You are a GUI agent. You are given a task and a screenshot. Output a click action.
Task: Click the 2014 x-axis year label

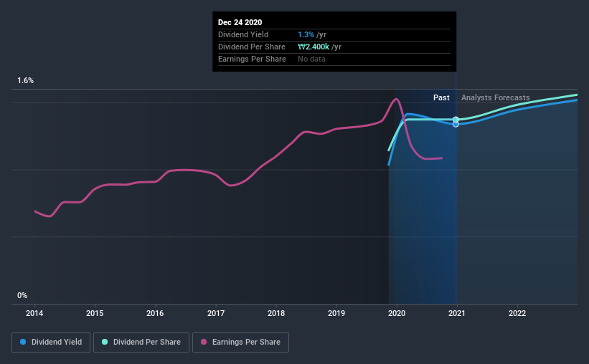pos(34,313)
